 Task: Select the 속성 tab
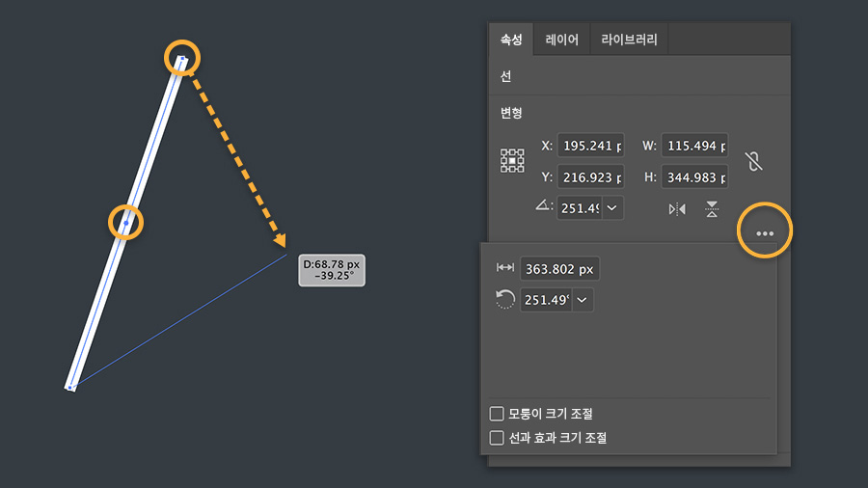tap(511, 41)
